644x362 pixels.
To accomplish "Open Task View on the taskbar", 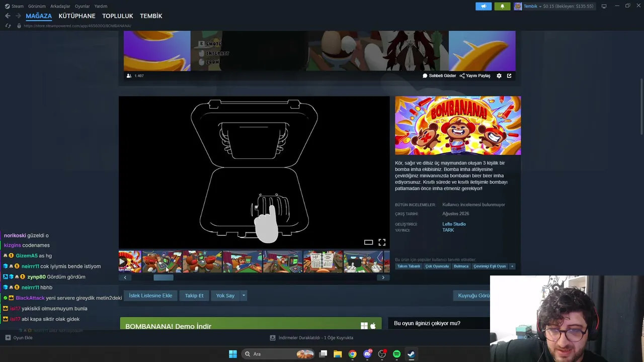I will coord(324,354).
